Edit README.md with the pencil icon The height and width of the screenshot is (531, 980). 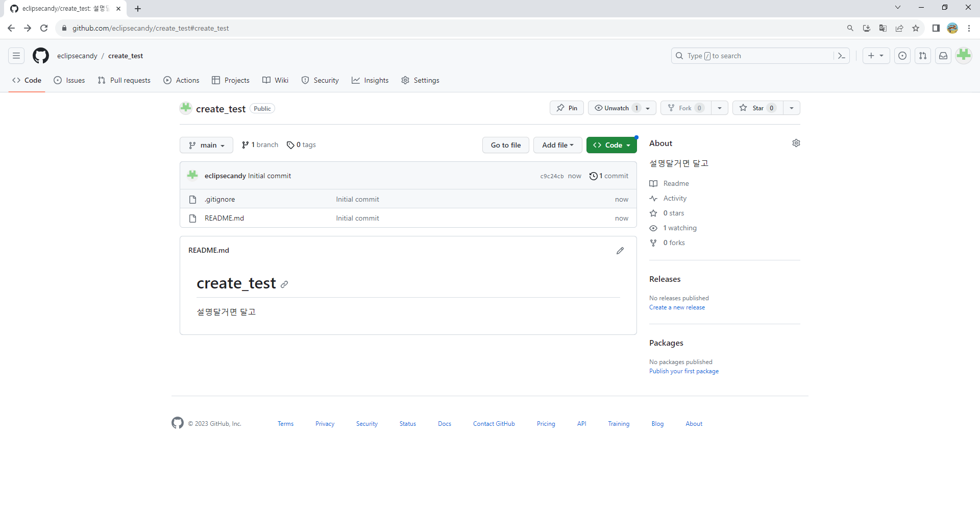point(620,250)
